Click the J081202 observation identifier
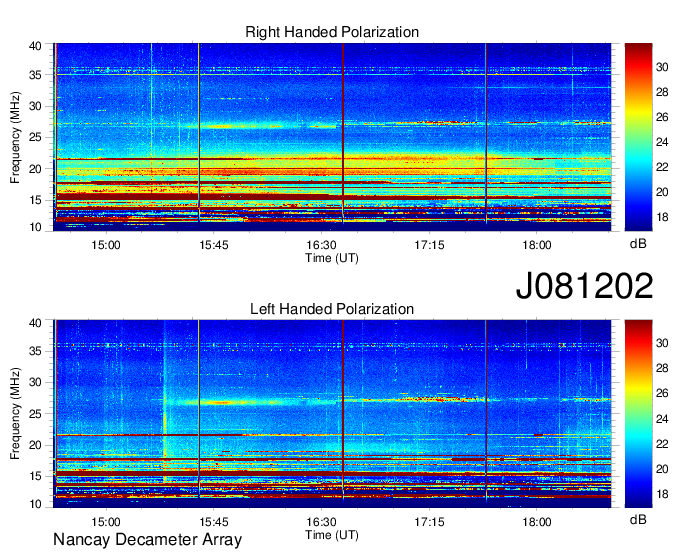Viewport: 680px width, 552px height. 584,285
